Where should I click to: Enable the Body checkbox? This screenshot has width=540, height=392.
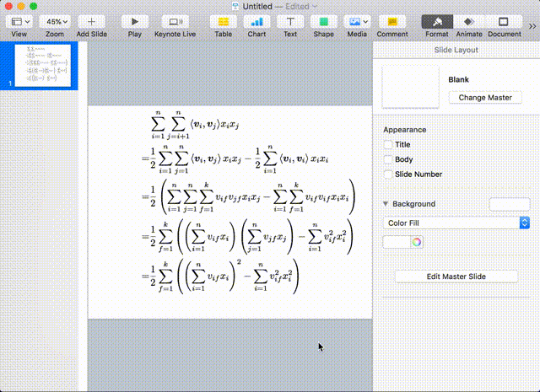click(x=387, y=159)
